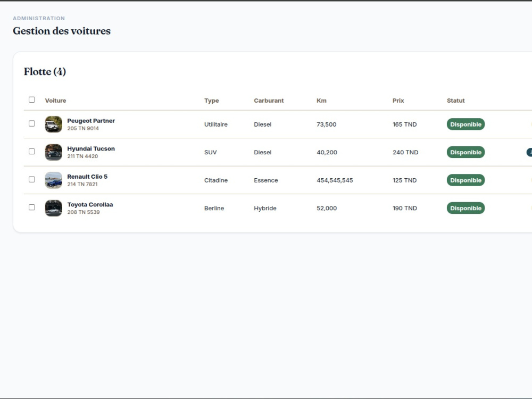The width and height of the screenshot is (532, 399).
Task: Check the Renault Clio 5 row checkbox
Action: (31, 179)
